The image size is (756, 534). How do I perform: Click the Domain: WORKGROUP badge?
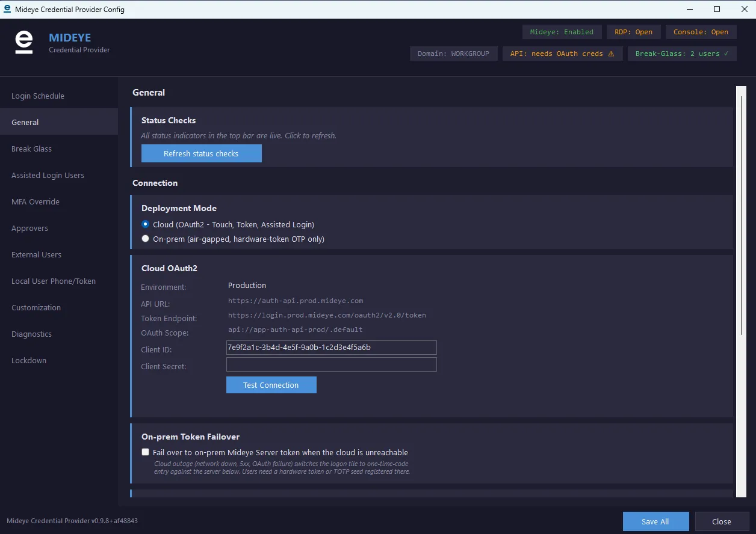click(x=454, y=54)
